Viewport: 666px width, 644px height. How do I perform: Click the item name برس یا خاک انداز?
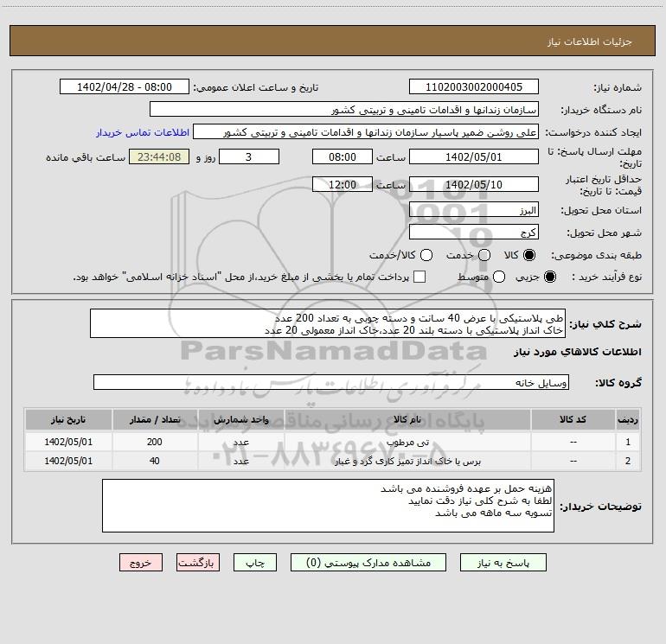(407, 461)
